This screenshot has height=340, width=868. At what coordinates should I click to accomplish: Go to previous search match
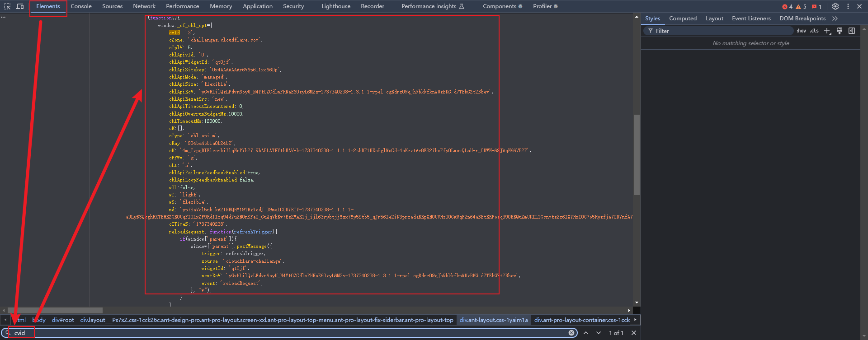pyautogui.click(x=586, y=333)
